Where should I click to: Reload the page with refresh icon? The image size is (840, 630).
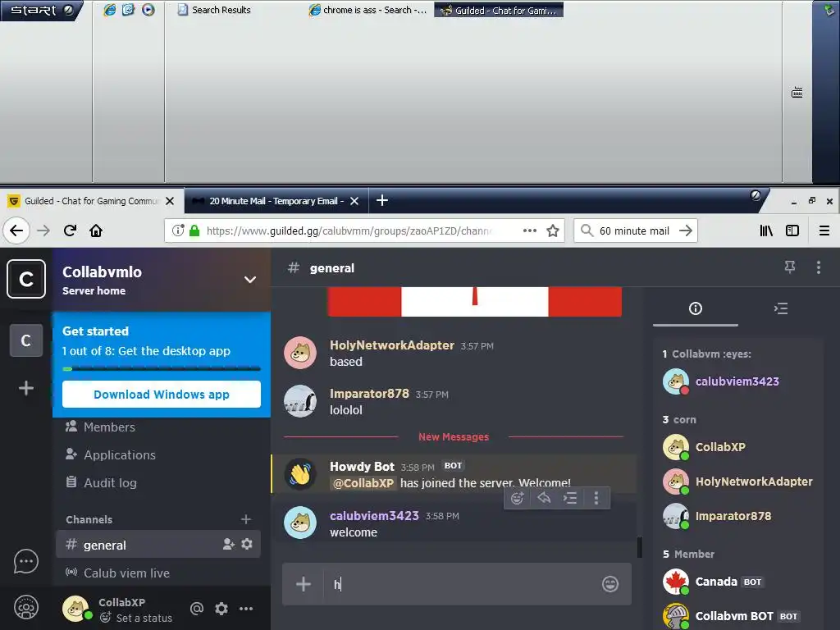click(x=70, y=231)
